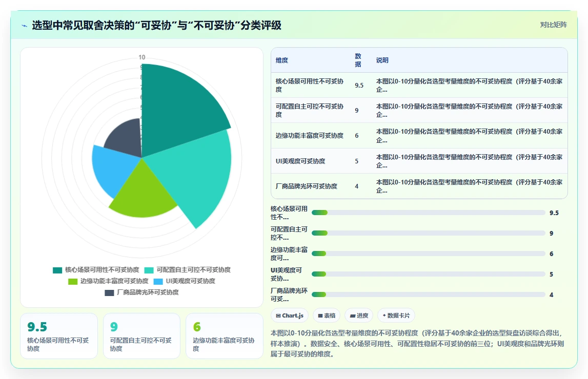The height and width of the screenshot is (379, 588).
Task: Select the Chart.js tag
Action: tap(290, 315)
